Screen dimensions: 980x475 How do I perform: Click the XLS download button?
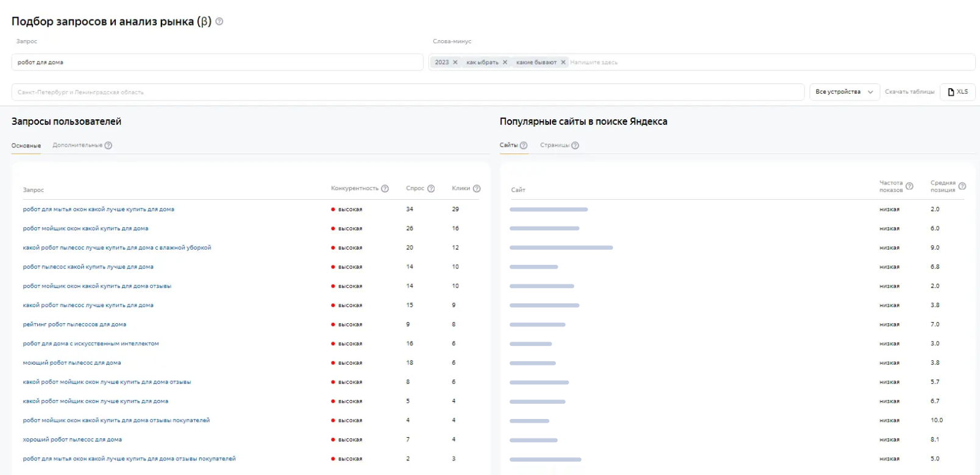click(x=958, y=92)
